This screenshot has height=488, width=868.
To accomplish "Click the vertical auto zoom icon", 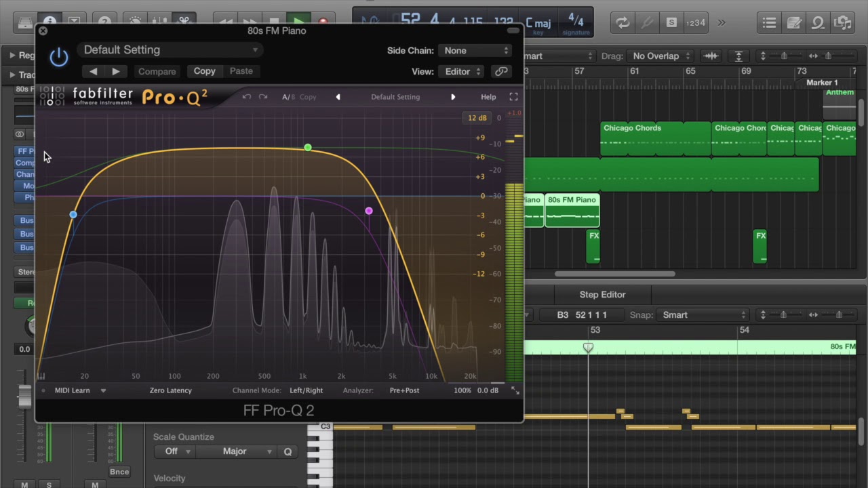I will pos(738,56).
